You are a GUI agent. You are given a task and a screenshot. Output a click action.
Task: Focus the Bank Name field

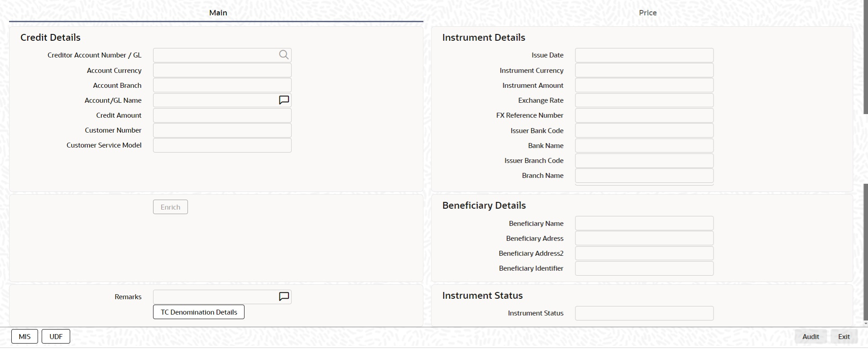point(644,145)
